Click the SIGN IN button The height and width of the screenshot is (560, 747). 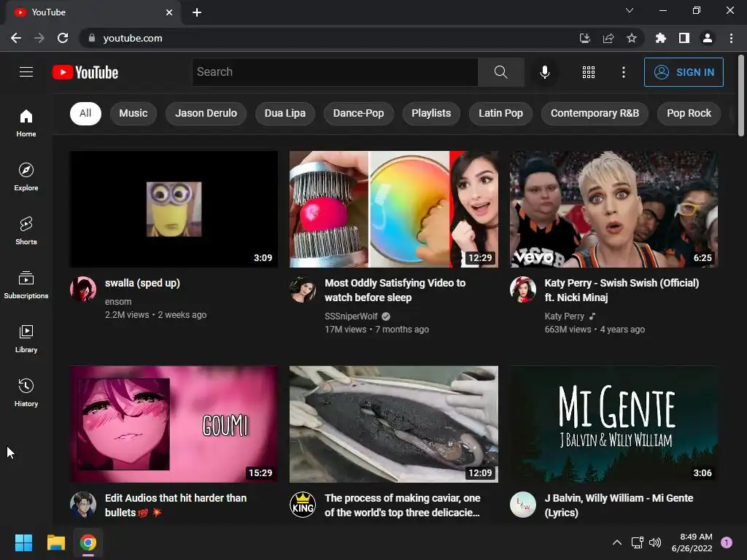684,72
